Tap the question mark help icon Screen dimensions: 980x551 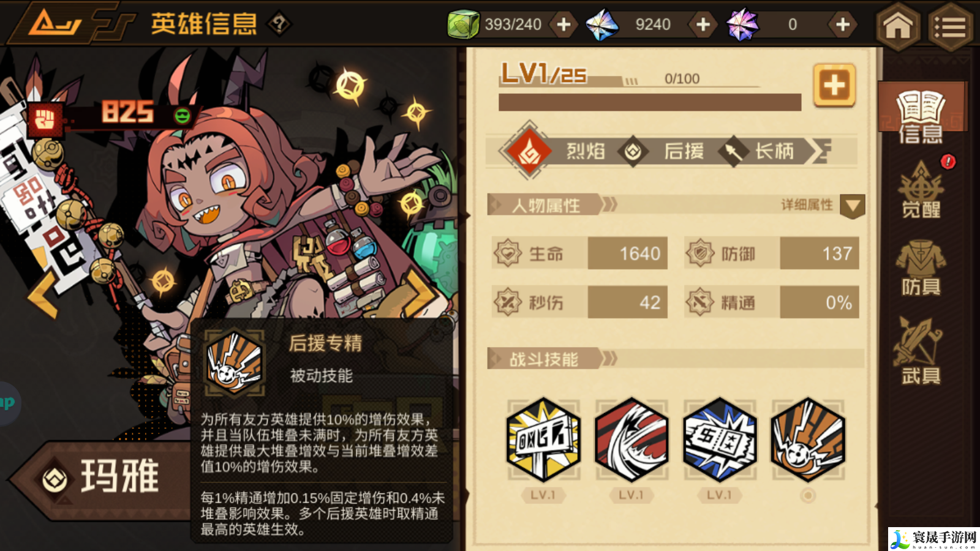[x=279, y=24]
